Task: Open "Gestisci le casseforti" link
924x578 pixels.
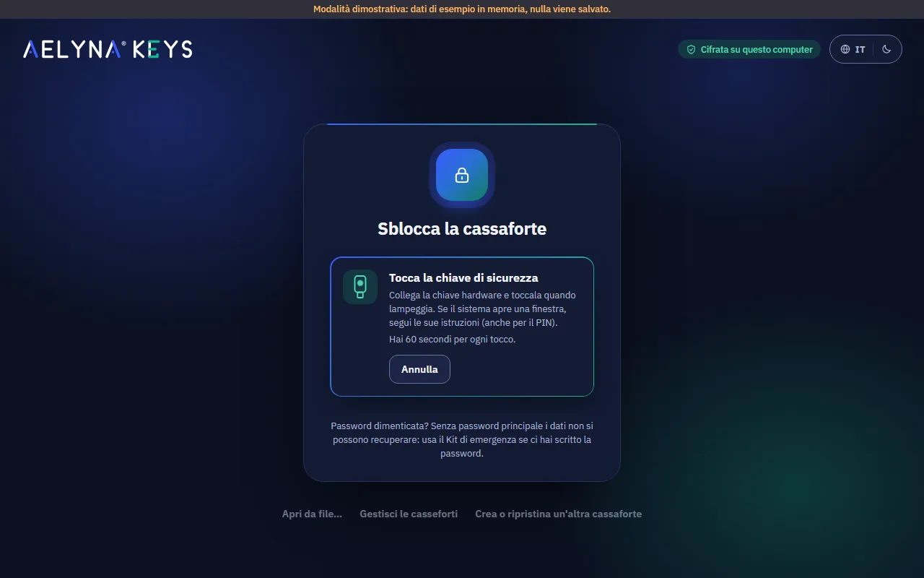Action: click(409, 514)
